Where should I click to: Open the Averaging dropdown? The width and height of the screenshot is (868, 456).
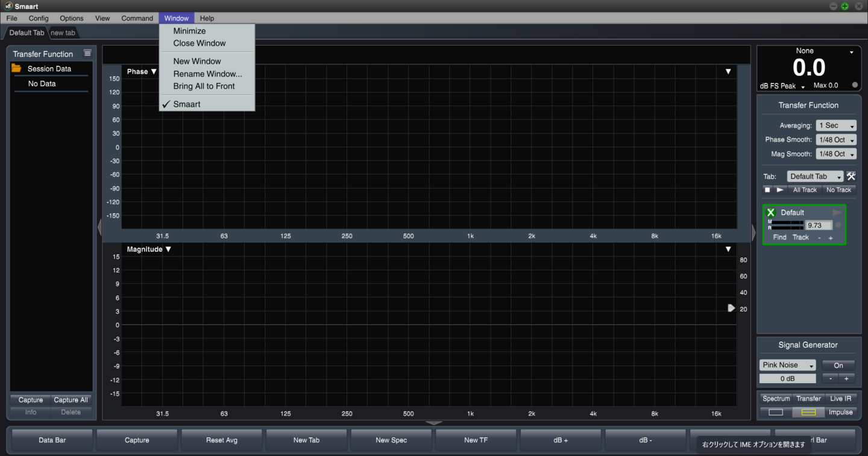tap(835, 125)
